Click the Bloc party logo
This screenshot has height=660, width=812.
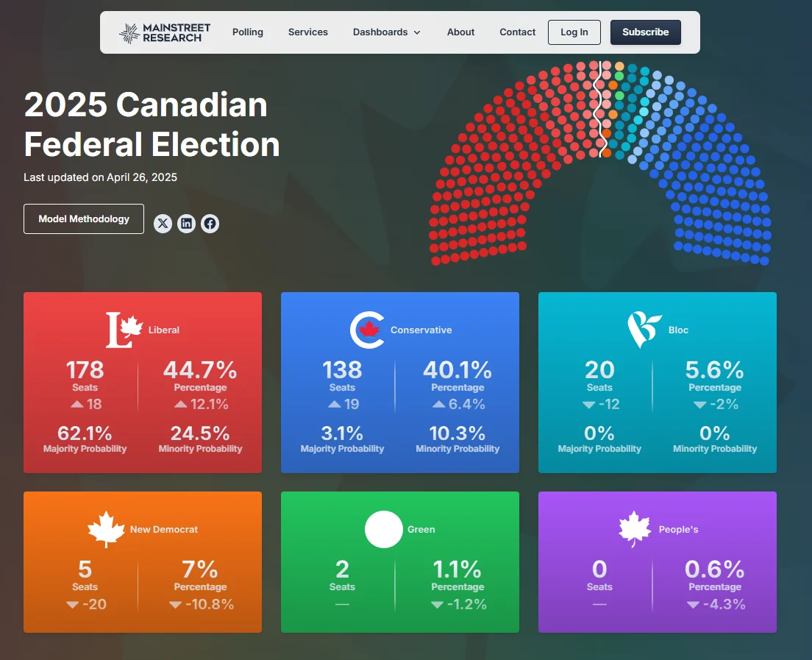pos(644,330)
